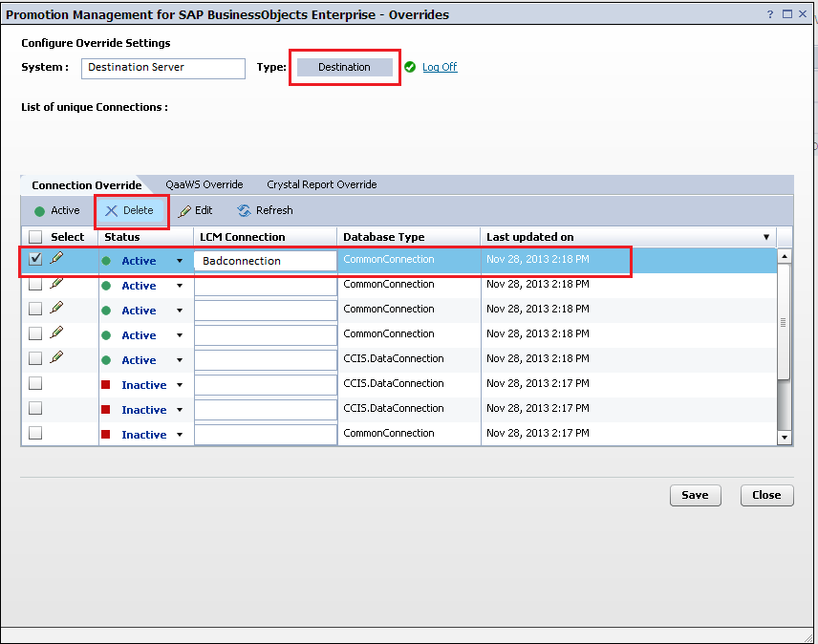Click CommonConnection text in Badconnection row
The height and width of the screenshot is (644, 818).
pyautogui.click(x=389, y=259)
